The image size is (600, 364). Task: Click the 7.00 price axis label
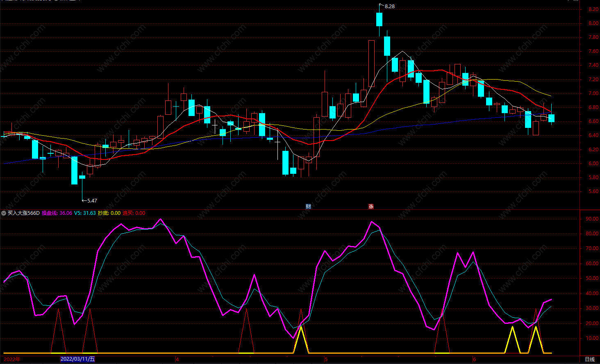(x=593, y=93)
